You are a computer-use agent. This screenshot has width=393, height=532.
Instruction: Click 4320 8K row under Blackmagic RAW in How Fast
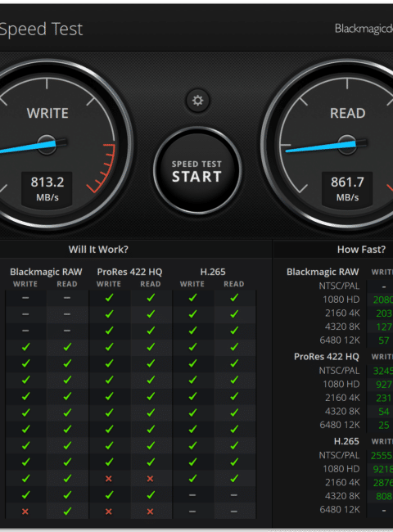(342, 327)
